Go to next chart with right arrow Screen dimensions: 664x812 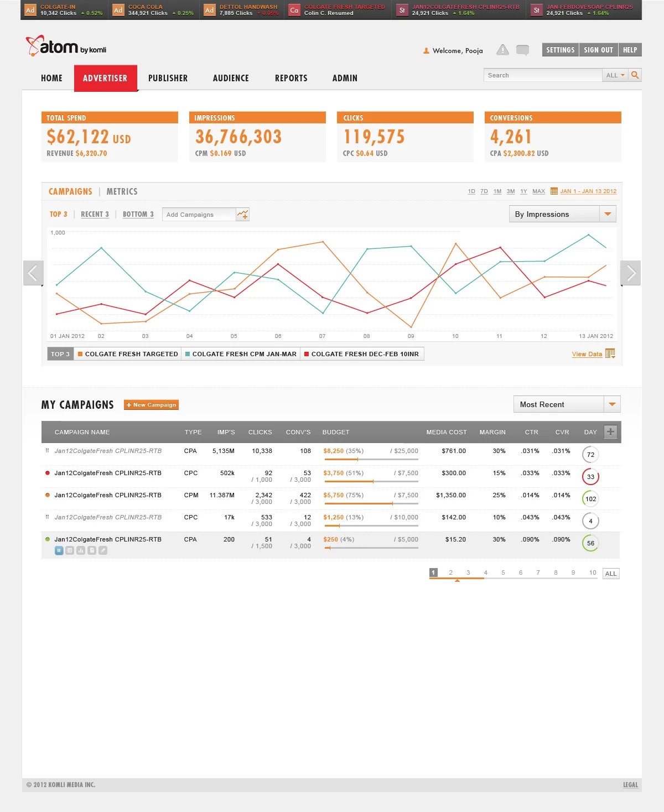(630, 273)
